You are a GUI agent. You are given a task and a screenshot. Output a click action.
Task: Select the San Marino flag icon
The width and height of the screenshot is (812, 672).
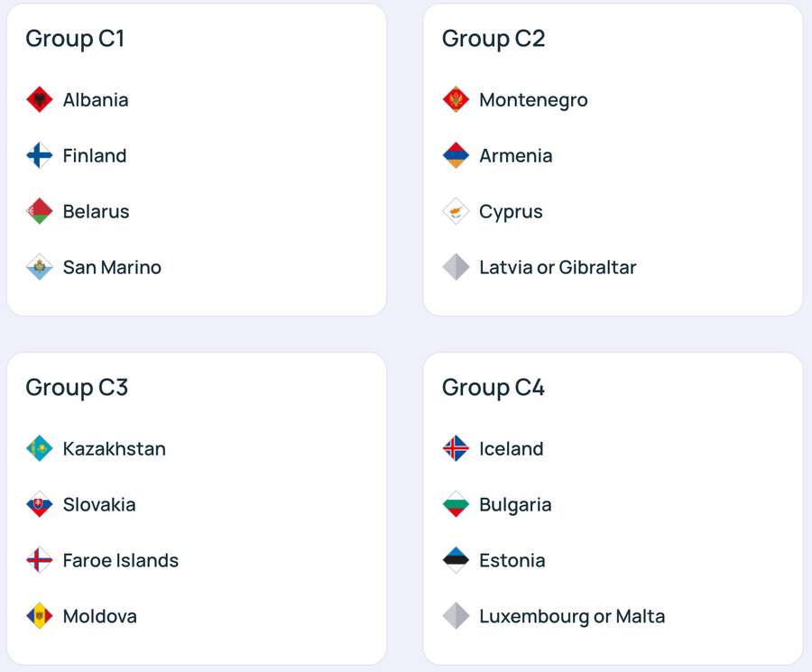pyautogui.click(x=41, y=267)
